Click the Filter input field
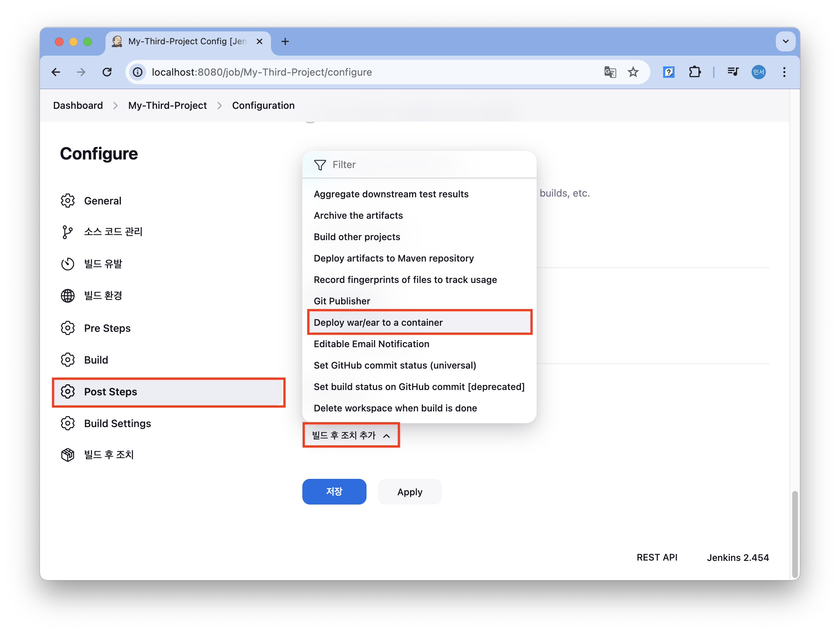Screen dimensions: 840x633 pyautogui.click(x=425, y=164)
